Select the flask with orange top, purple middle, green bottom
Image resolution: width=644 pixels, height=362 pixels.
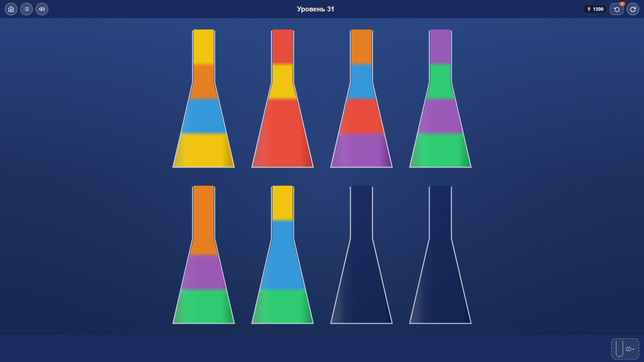point(204,255)
